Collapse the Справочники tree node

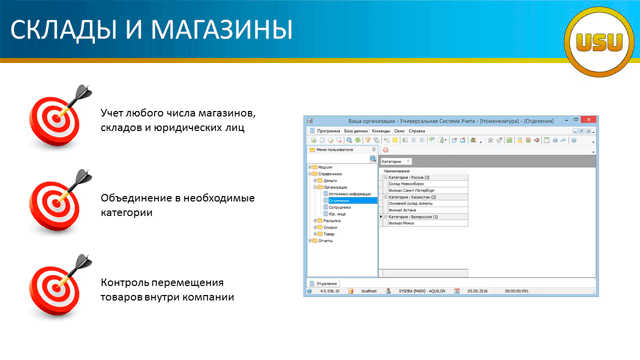tap(310, 174)
